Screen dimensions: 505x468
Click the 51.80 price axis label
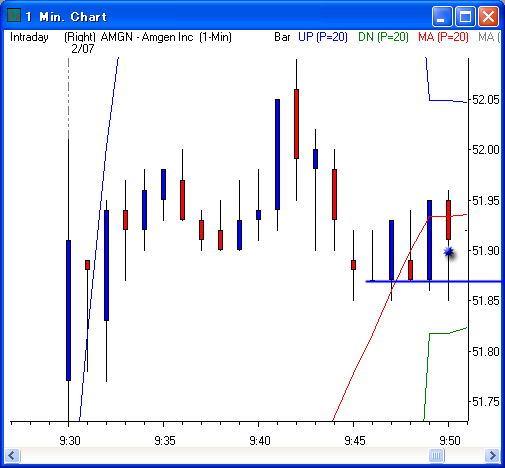click(486, 351)
